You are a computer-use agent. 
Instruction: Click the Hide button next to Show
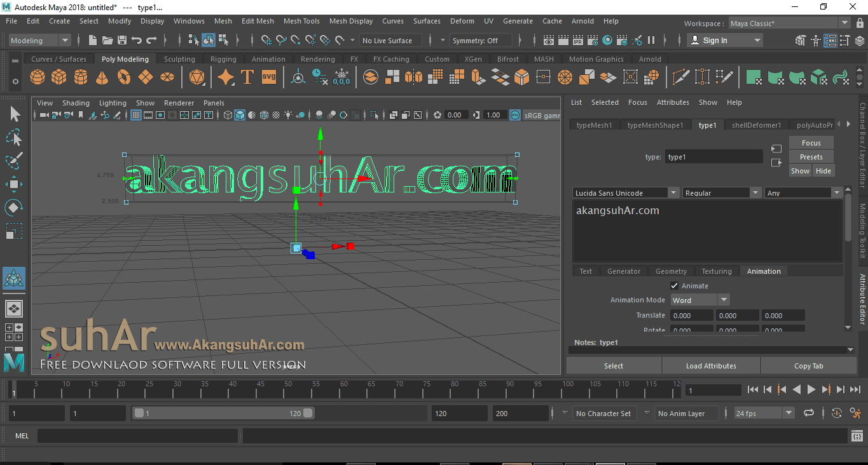pyautogui.click(x=823, y=171)
